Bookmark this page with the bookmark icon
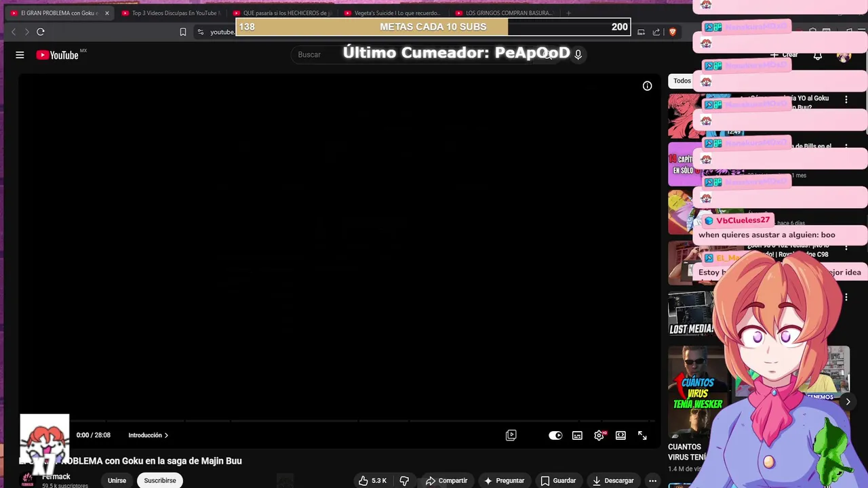 (183, 32)
